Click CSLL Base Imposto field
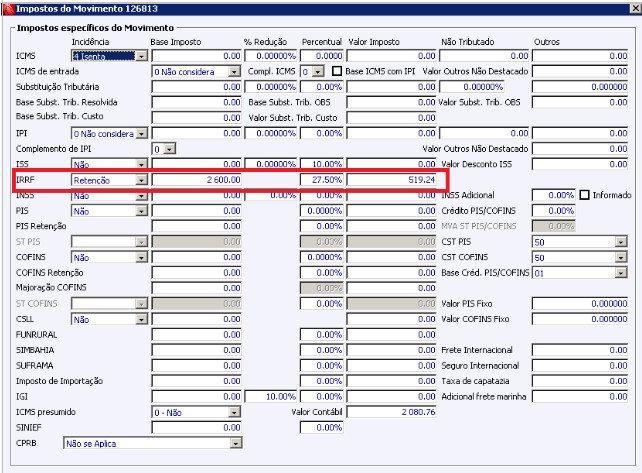Viewport: 642px width, 473px height. coord(197,319)
